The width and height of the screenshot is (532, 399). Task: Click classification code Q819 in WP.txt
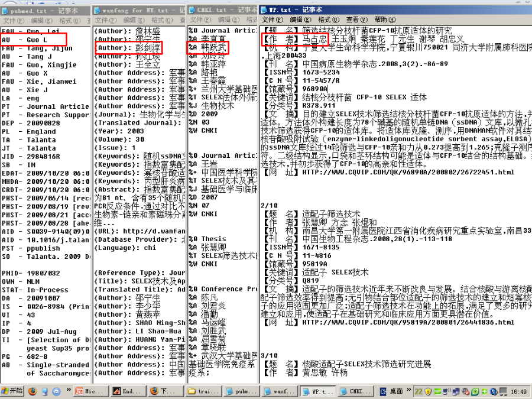pyautogui.click(x=310, y=281)
